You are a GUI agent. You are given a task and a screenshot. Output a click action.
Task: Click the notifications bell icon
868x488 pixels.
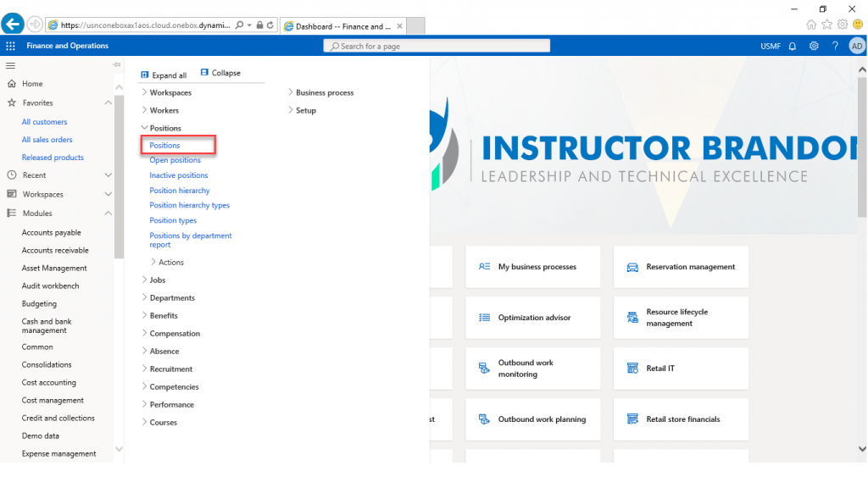(793, 46)
